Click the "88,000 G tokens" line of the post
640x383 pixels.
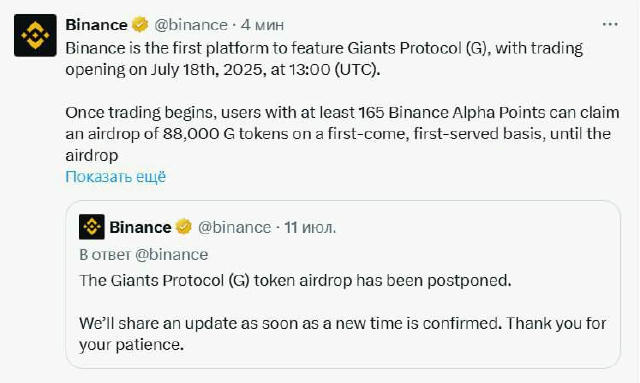coord(338,134)
